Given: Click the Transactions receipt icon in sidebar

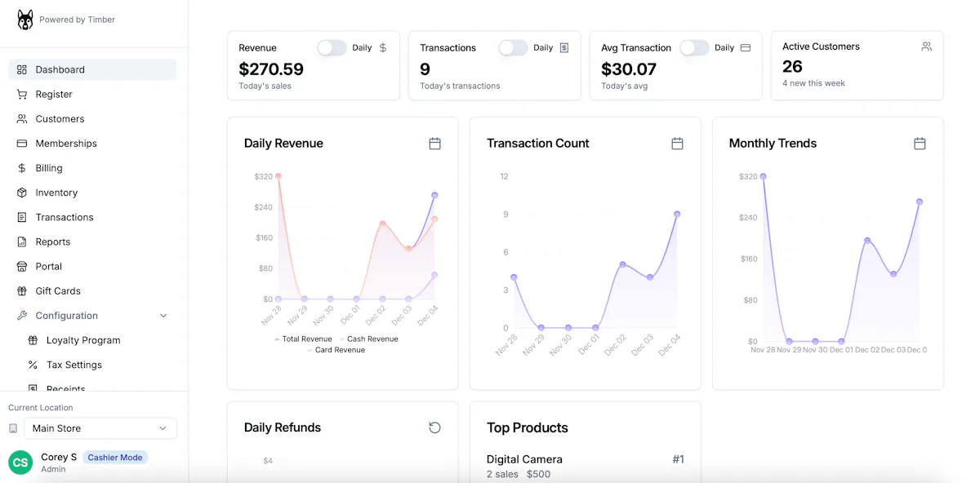Looking at the screenshot, I should [x=22, y=217].
